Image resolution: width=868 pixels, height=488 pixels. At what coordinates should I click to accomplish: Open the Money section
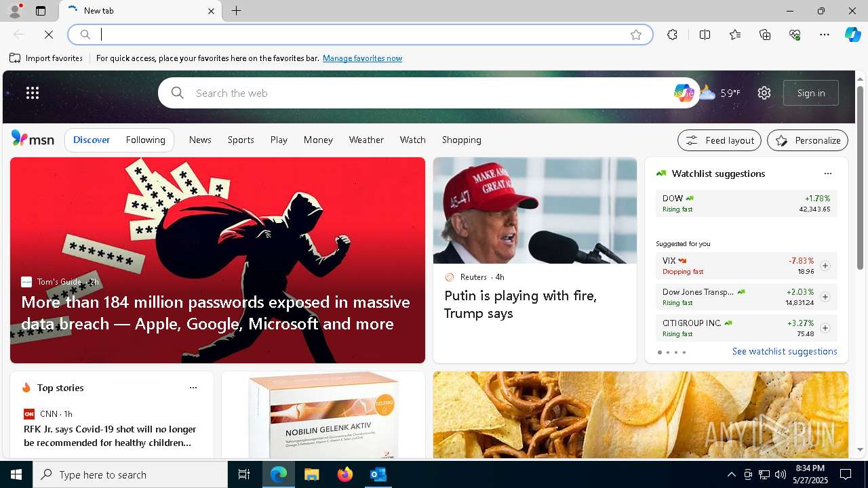click(x=318, y=140)
